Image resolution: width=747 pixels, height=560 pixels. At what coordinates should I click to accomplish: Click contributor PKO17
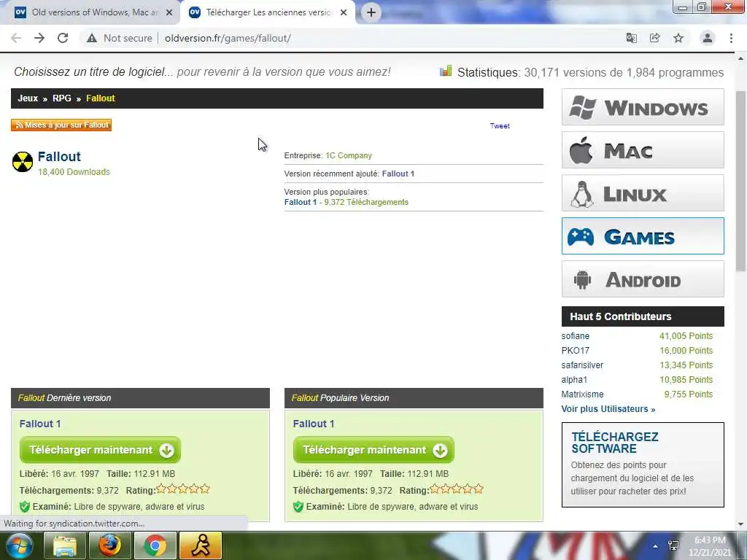point(575,351)
